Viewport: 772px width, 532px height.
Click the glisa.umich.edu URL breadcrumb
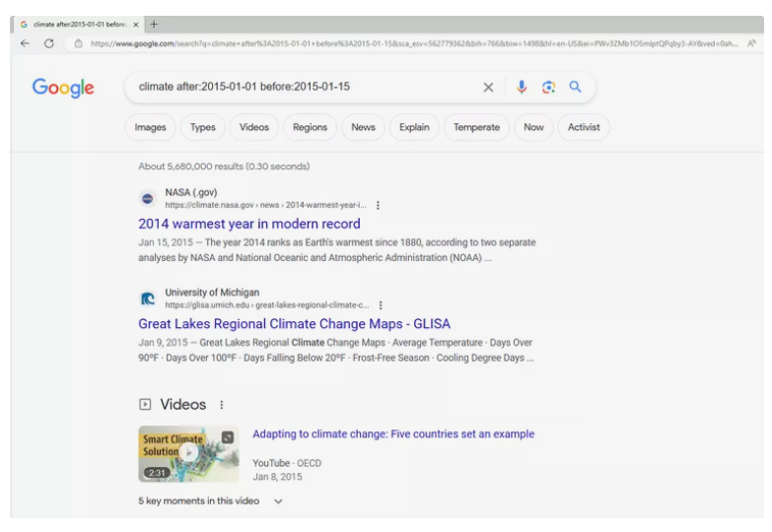click(267, 305)
